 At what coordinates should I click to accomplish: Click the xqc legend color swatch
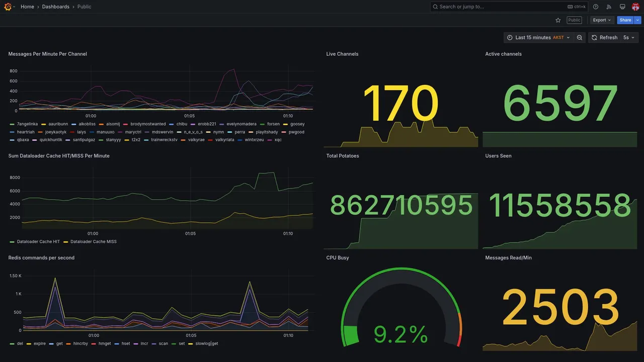(x=270, y=140)
